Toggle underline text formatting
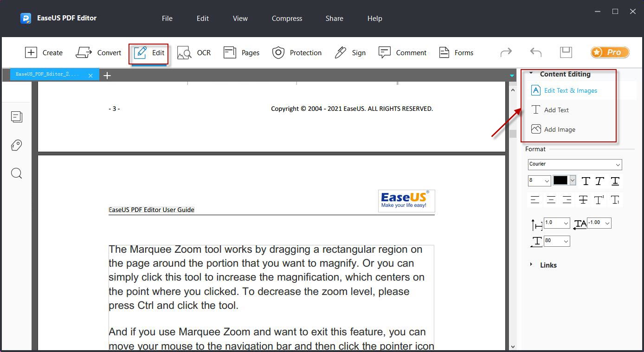This screenshot has width=644, height=352. 615,181
